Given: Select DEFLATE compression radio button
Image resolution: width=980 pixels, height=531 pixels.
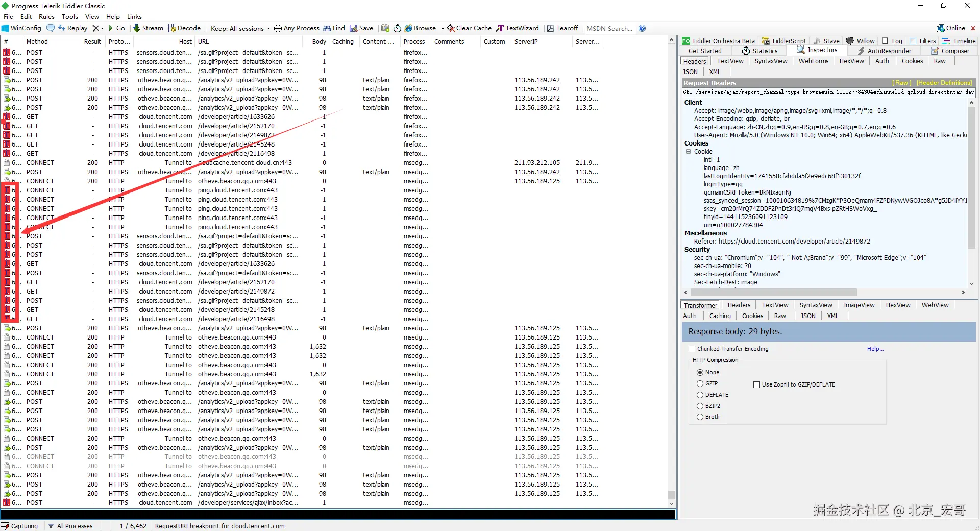Looking at the screenshot, I should click(700, 395).
